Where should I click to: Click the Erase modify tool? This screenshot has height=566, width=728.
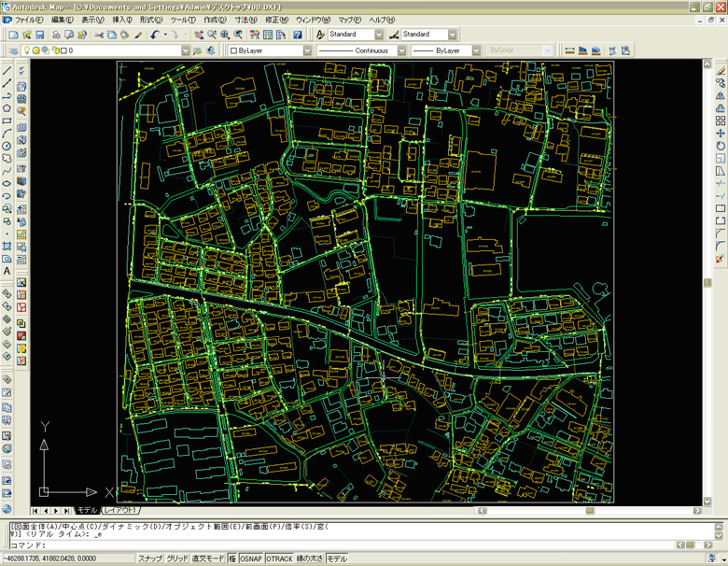[721, 70]
